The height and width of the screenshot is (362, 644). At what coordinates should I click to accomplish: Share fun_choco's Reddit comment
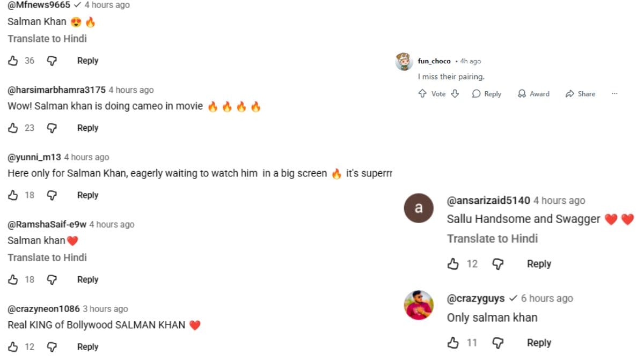pos(580,93)
